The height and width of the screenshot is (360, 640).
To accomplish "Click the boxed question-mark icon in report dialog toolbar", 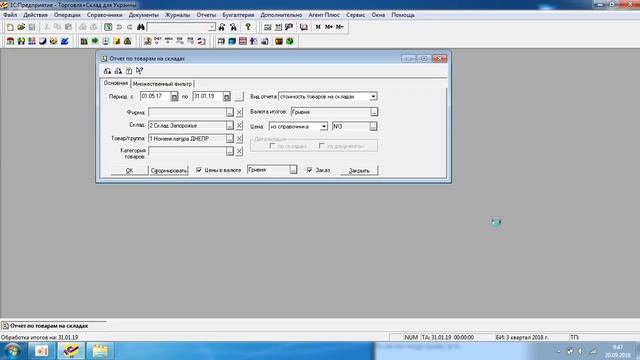I will (x=129, y=71).
